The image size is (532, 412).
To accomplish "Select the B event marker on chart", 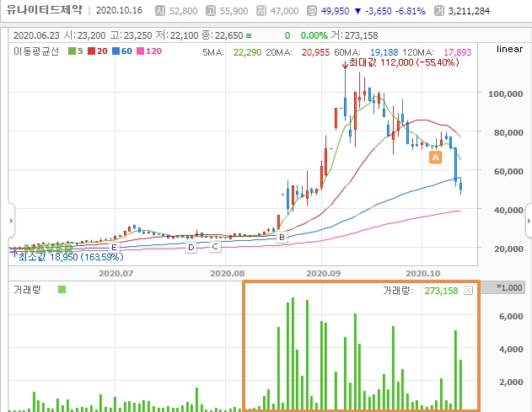I will click(x=282, y=238).
